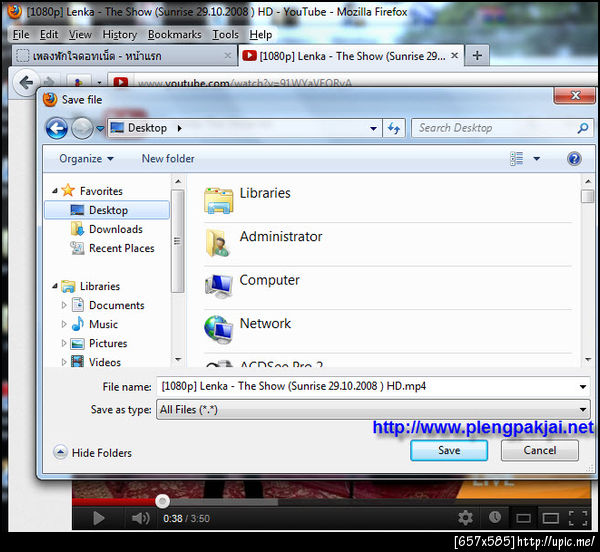Open Firefox File menu
Viewport: 600px width, 552px height.
coord(21,34)
